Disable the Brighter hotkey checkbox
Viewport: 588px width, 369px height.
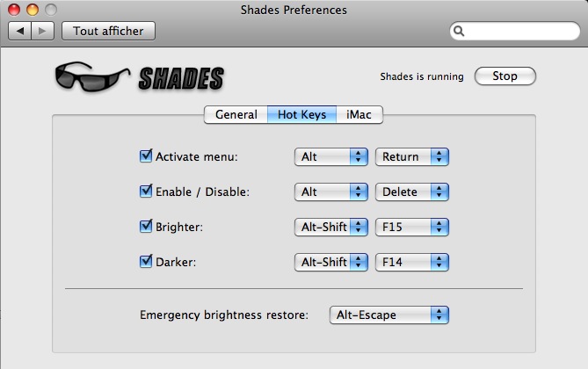tap(146, 227)
